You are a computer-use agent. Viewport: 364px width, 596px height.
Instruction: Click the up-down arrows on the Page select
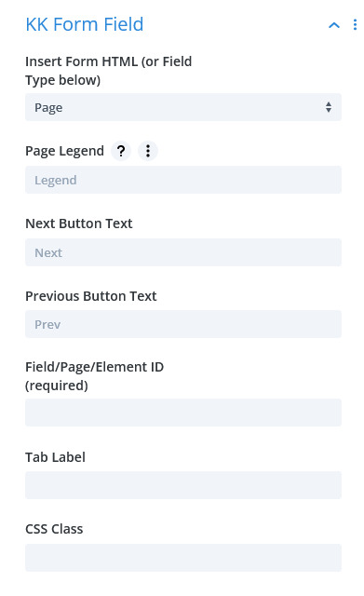tap(329, 107)
